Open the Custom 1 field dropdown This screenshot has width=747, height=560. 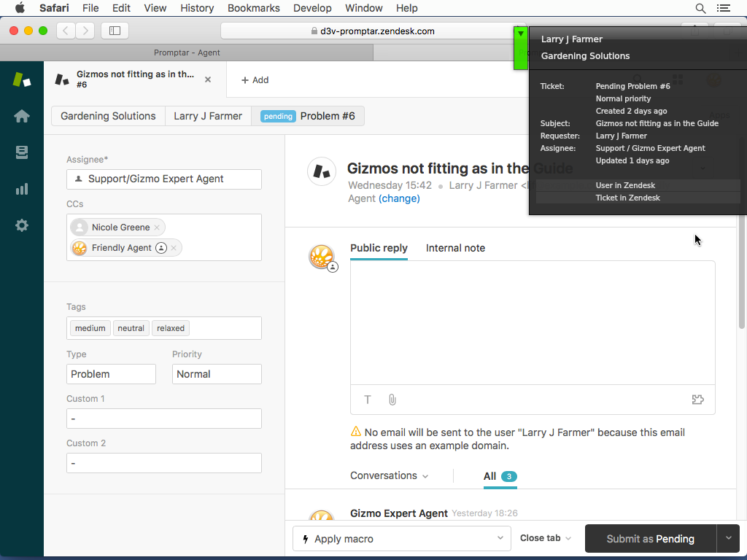164,419
